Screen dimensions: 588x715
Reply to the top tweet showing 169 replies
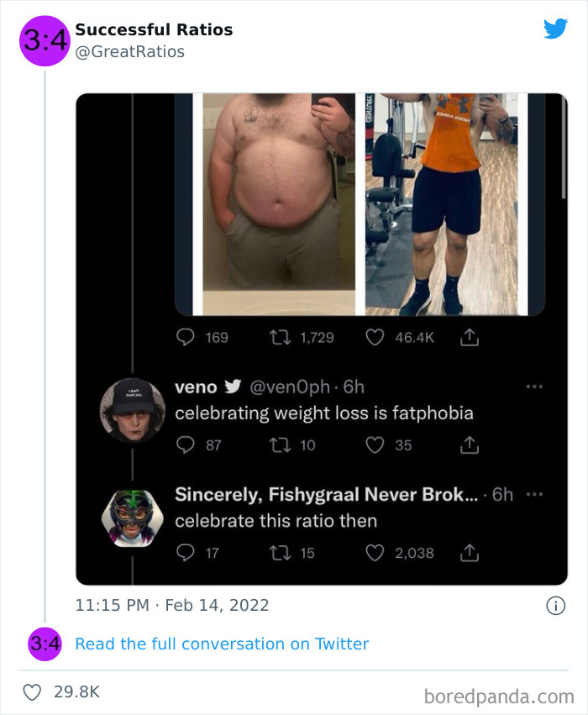click(186, 337)
